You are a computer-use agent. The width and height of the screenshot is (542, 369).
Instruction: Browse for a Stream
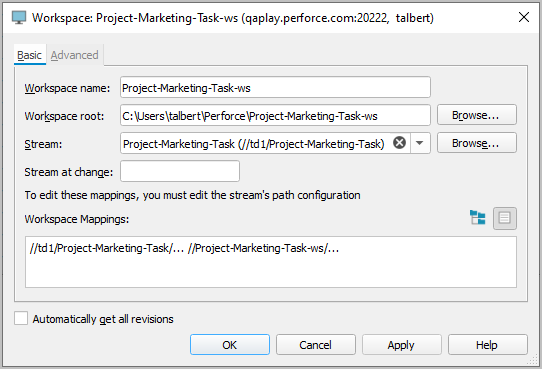(x=477, y=143)
